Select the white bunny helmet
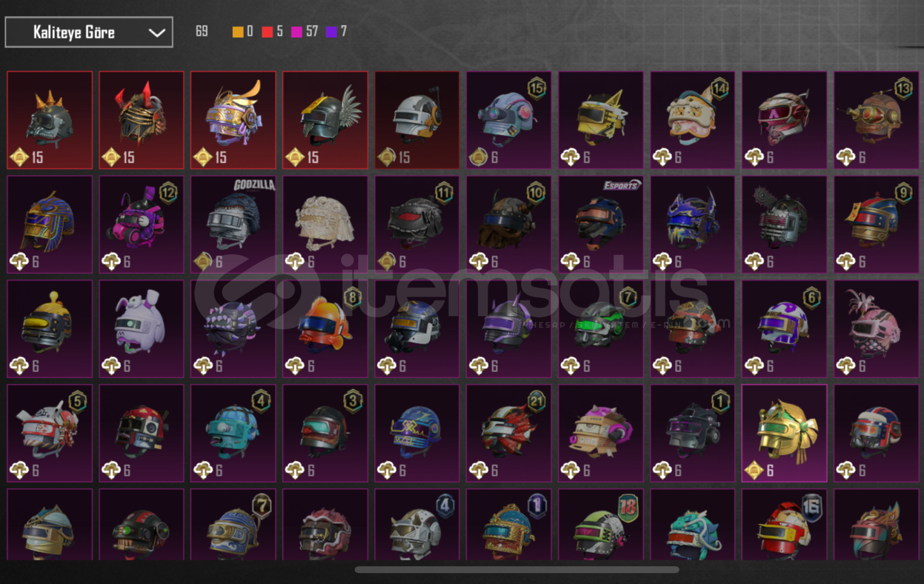This screenshot has height=584, width=924. tap(141, 329)
